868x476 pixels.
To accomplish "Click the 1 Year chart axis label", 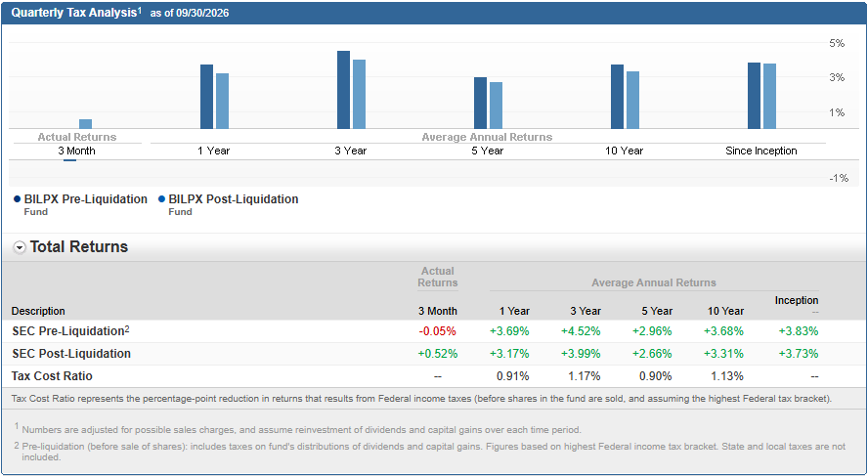I will (x=214, y=151).
